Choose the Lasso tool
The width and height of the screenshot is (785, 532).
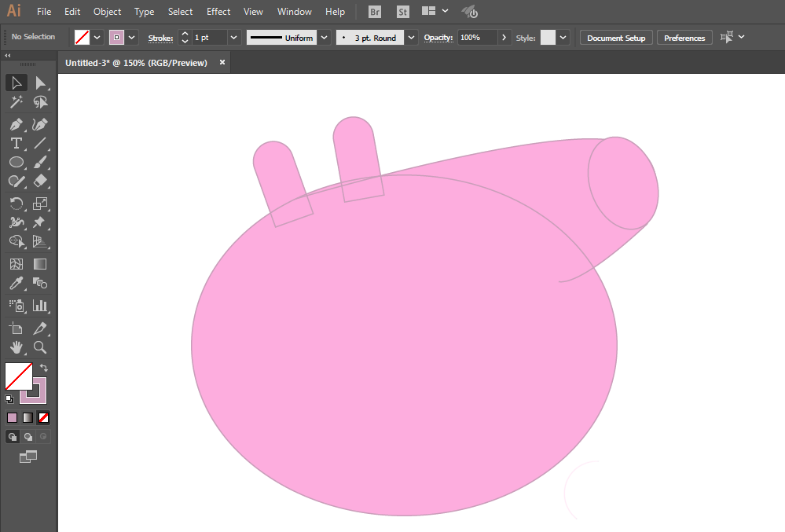pyautogui.click(x=40, y=102)
